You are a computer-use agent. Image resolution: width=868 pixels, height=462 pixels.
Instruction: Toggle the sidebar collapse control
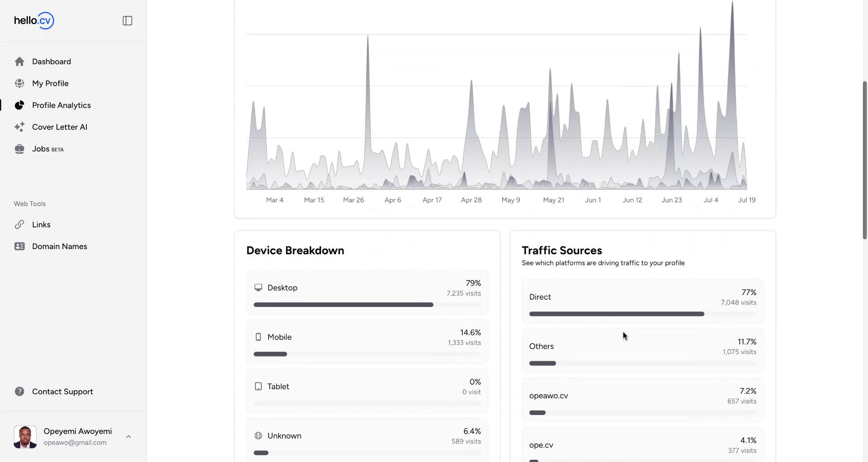click(x=127, y=20)
